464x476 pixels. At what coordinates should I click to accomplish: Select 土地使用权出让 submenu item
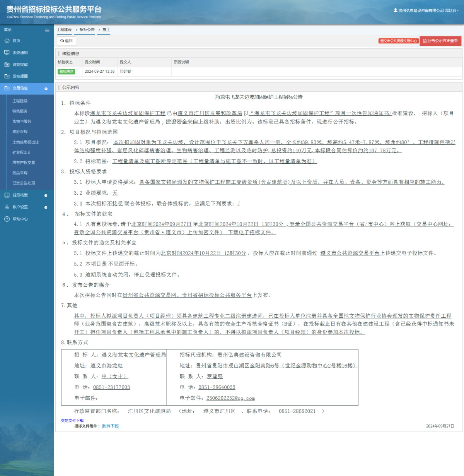click(x=26, y=142)
